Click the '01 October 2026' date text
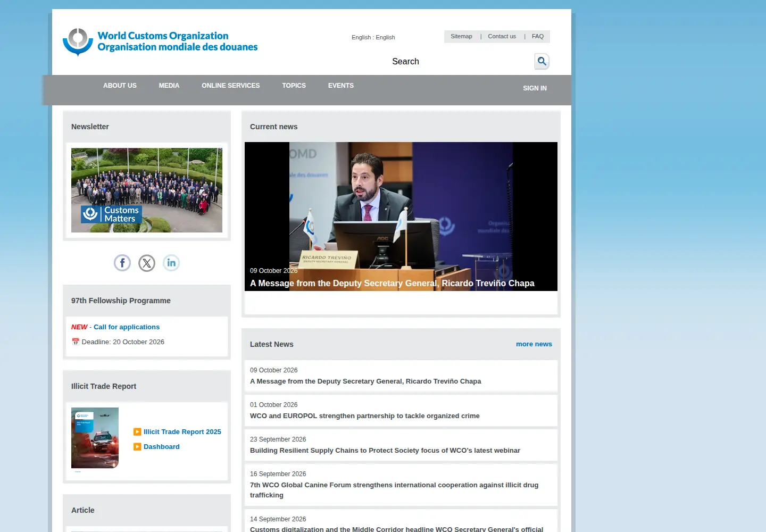766x532 pixels. [274, 405]
